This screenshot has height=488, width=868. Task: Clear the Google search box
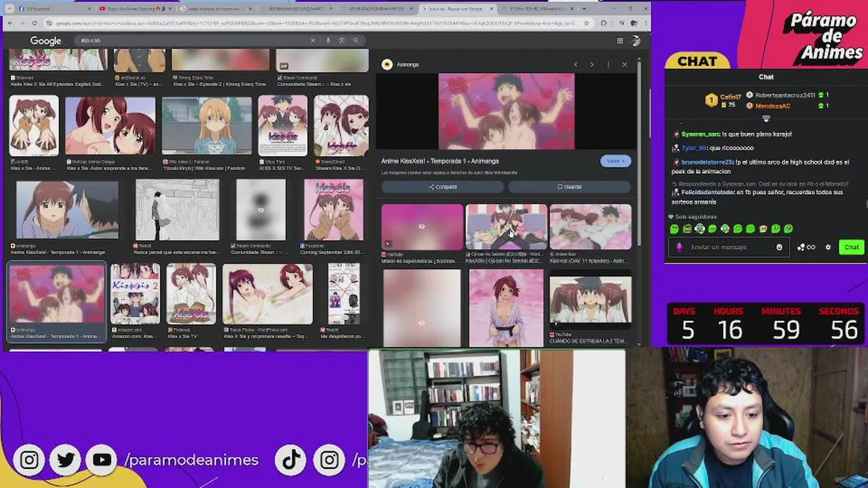click(313, 41)
